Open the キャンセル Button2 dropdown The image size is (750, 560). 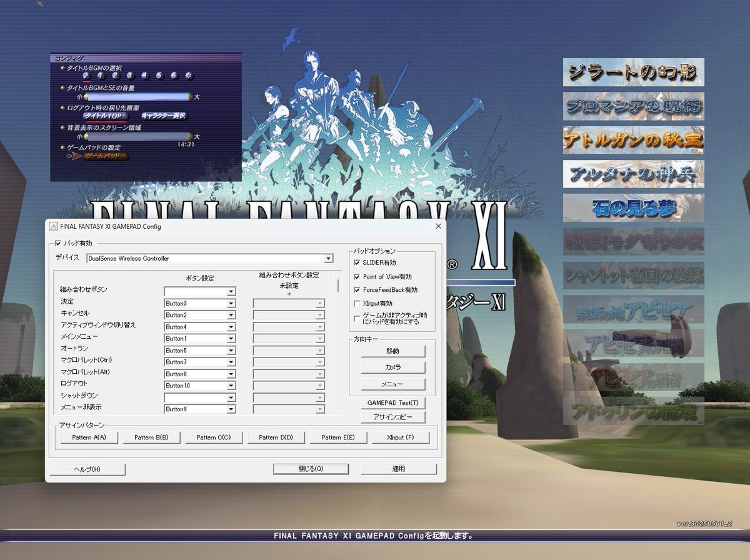click(x=200, y=315)
